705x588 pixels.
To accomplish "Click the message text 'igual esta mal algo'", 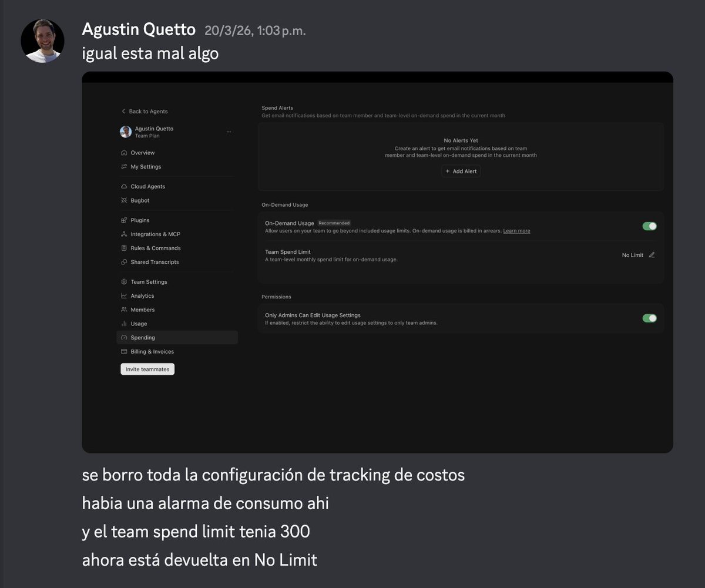I will [x=150, y=53].
